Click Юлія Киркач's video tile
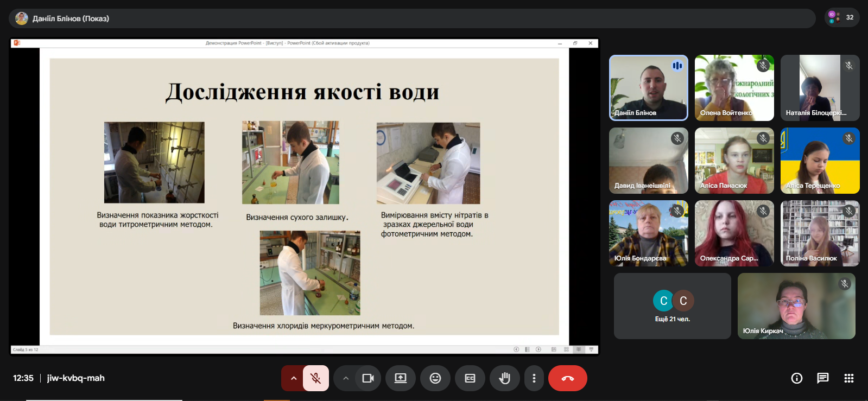 [x=796, y=306]
